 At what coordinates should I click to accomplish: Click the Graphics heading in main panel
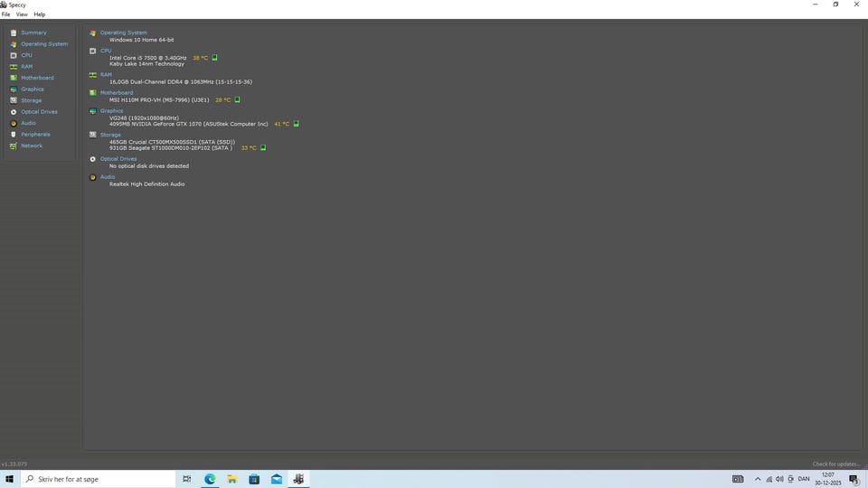(x=111, y=111)
